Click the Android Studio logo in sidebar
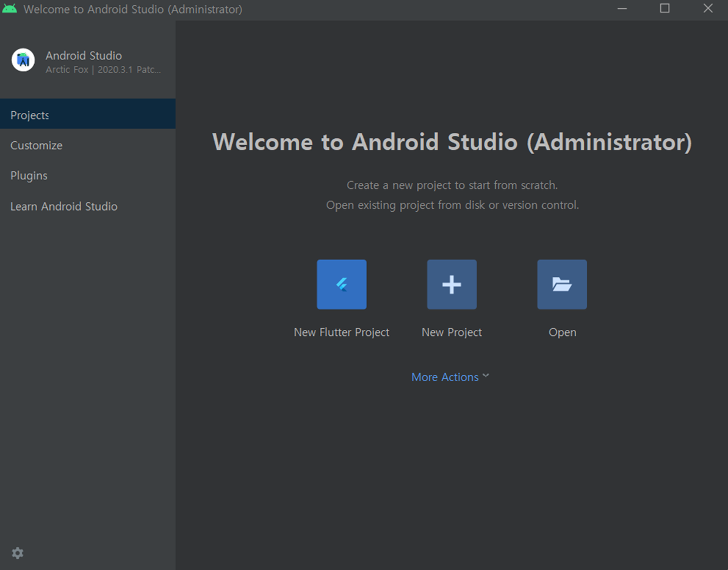The height and width of the screenshot is (570, 728). [23, 60]
